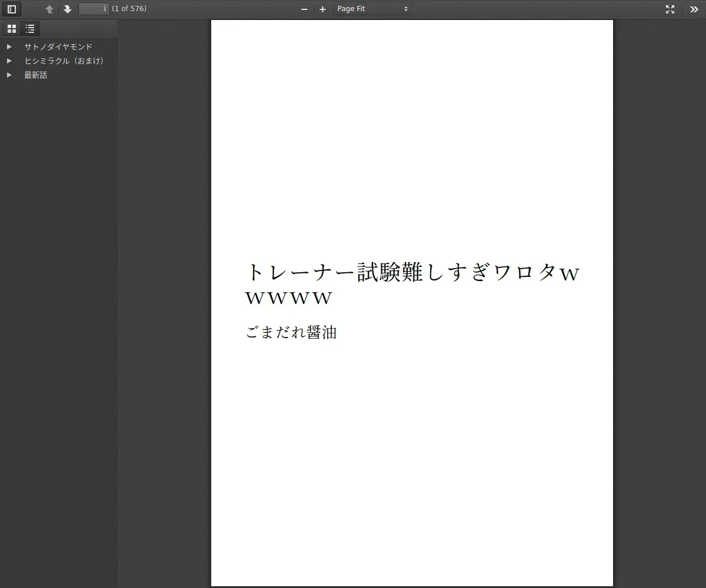Image resolution: width=706 pixels, height=588 pixels.
Task: Open the Page Fit zoom dropdown
Action: click(372, 9)
